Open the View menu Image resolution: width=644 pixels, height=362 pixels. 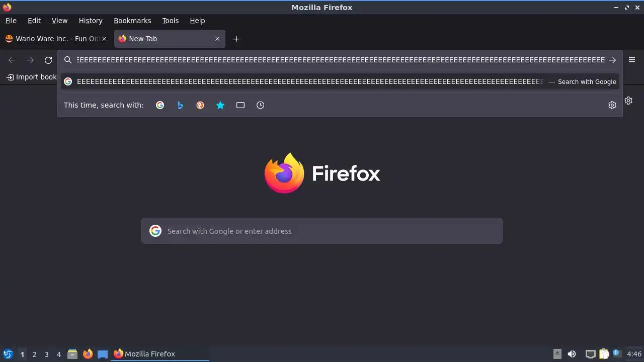(59, 21)
